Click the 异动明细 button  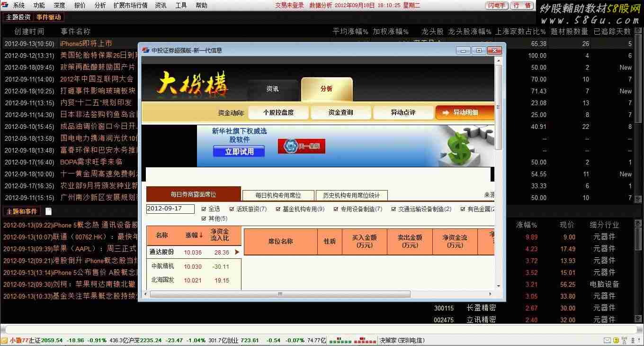coord(465,112)
